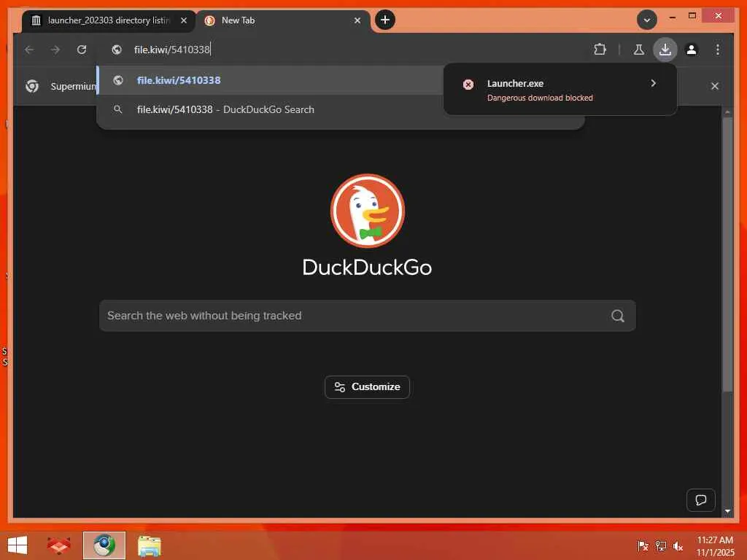Viewport: 747px width, 560px height.
Task: Click the network tray icon
Action: pyautogui.click(x=661, y=545)
